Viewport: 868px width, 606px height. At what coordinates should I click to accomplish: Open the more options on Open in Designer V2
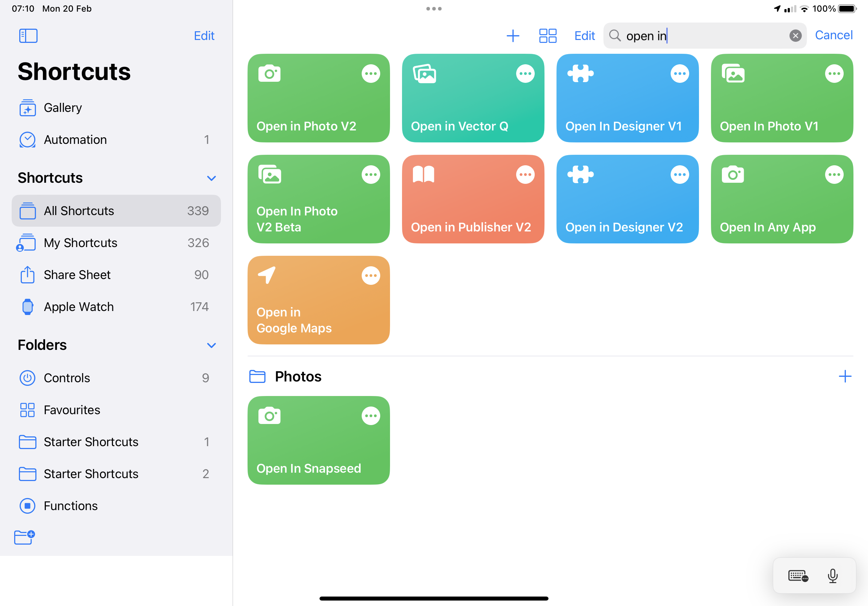click(x=680, y=174)
